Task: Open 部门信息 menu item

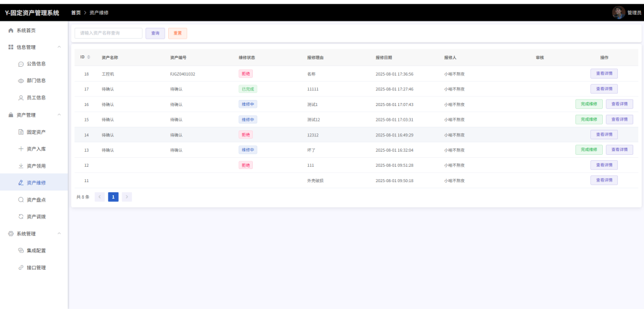Action: [33, 81]
